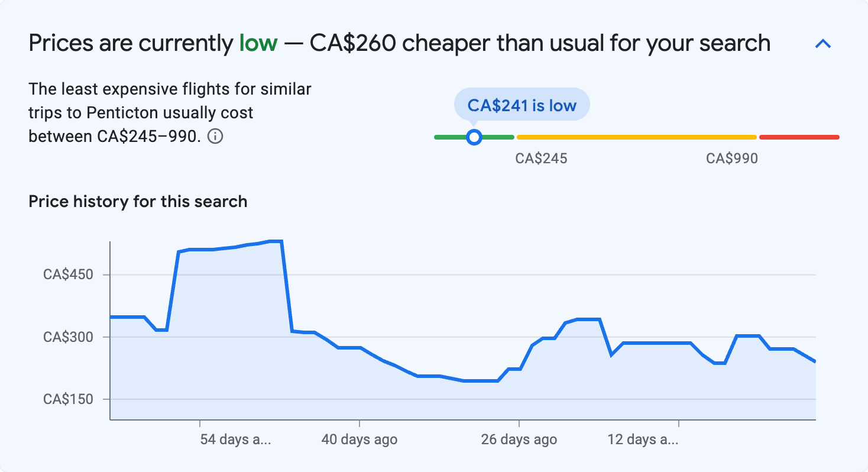Screen dimensions: 868x472
Task: Click the yellow typical-price bar segment
Action: click(x=636, y=137)
